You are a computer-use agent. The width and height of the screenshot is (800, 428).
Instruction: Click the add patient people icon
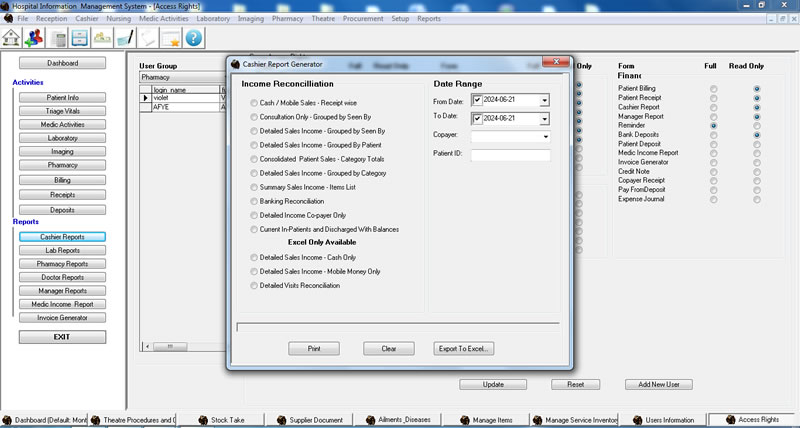click(36, 38)
